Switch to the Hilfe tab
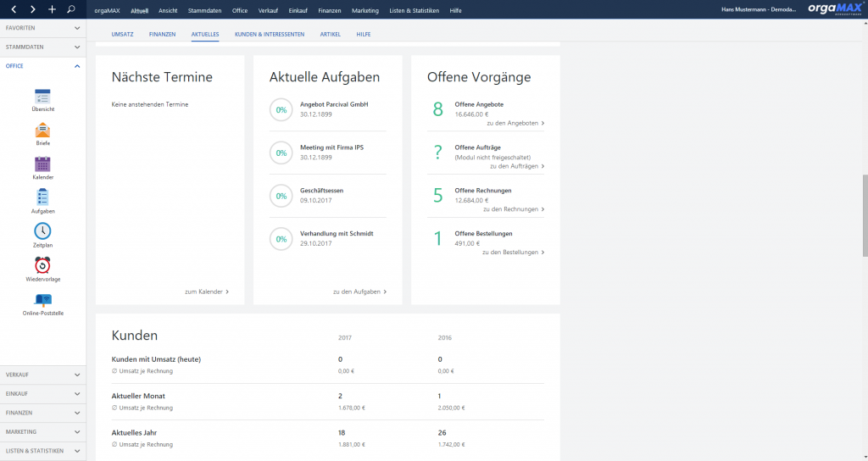 tap(364, 34)
